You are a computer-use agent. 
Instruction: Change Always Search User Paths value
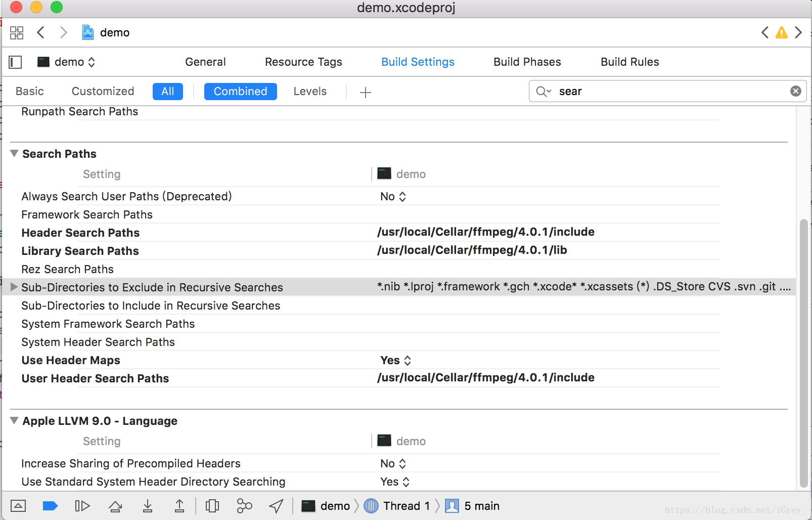pyautogui.click(x=393, y=197)
